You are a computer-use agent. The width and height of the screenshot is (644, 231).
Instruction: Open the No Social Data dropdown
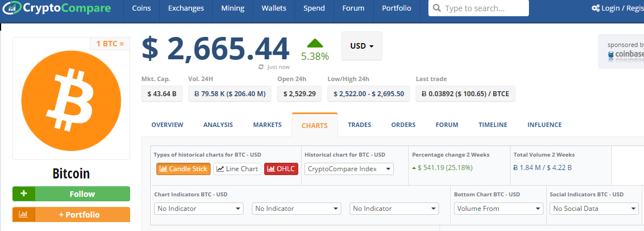pos(594,209)
